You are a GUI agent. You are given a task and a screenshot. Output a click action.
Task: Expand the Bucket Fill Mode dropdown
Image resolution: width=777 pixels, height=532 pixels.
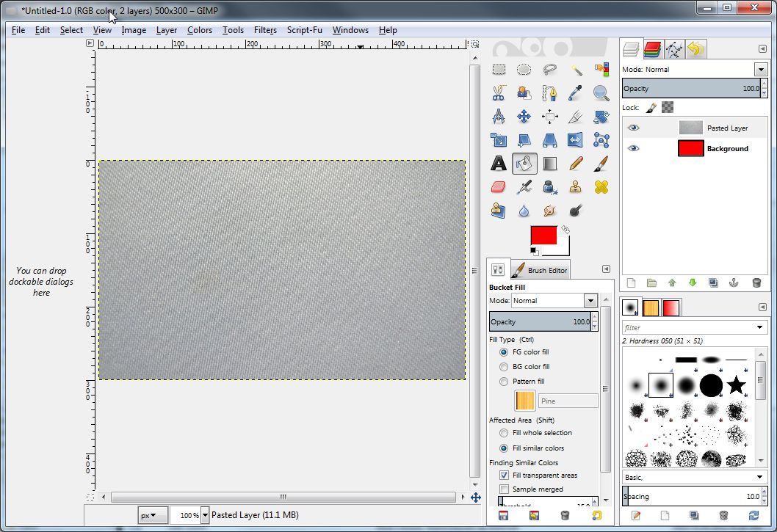tap(590, 301)
